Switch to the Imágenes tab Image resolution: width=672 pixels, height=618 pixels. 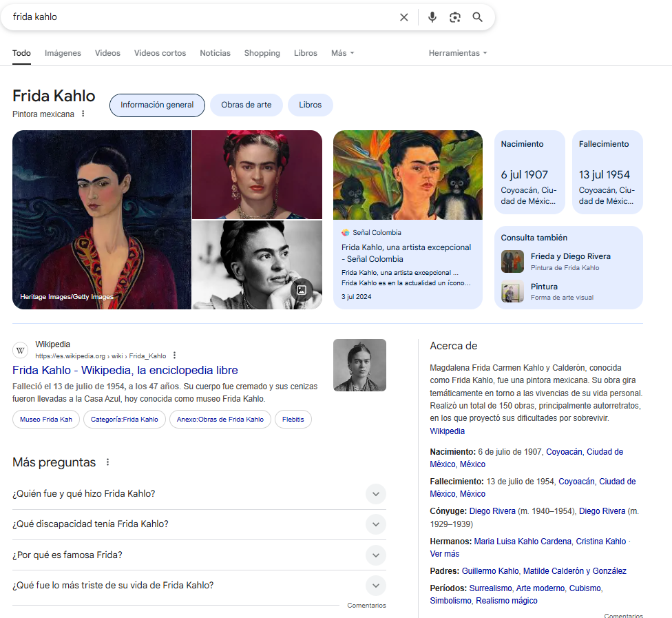point(63,53)
